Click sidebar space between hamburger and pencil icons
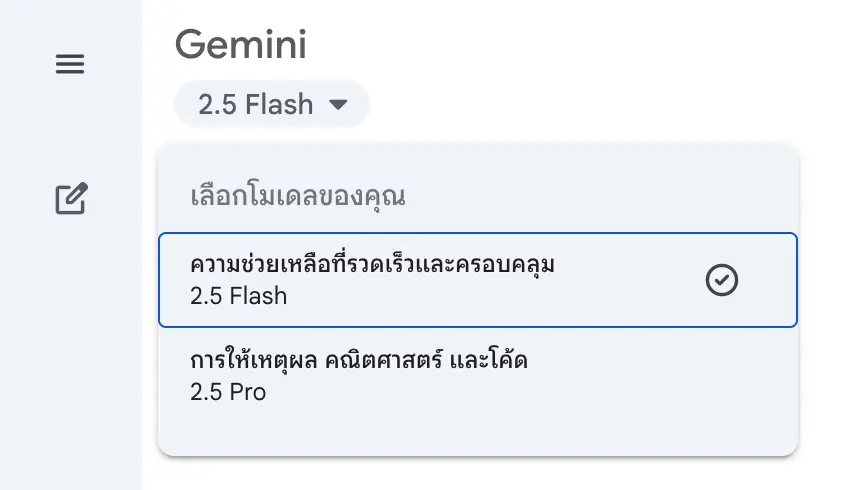 pyautogui.click(x=71, y=132)
